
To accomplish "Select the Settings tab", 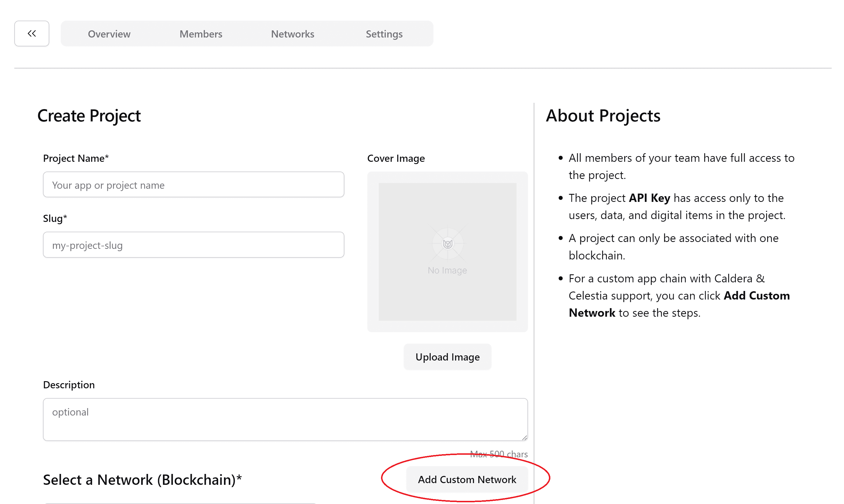I will [x=384, y=34].
